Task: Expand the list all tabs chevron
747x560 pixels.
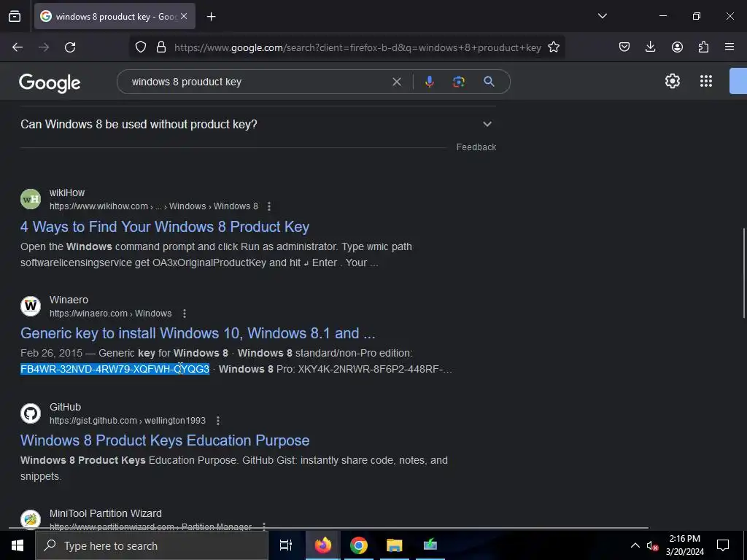Action: (602, 16)
